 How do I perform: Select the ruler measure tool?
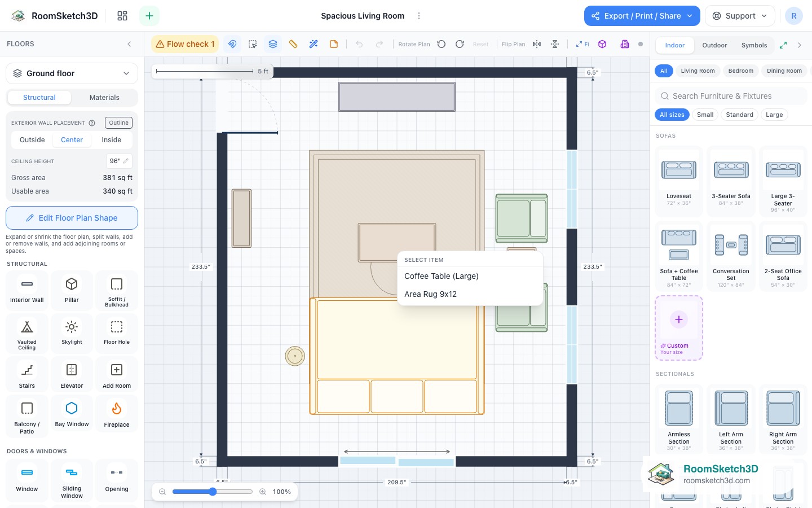[293, 44]
